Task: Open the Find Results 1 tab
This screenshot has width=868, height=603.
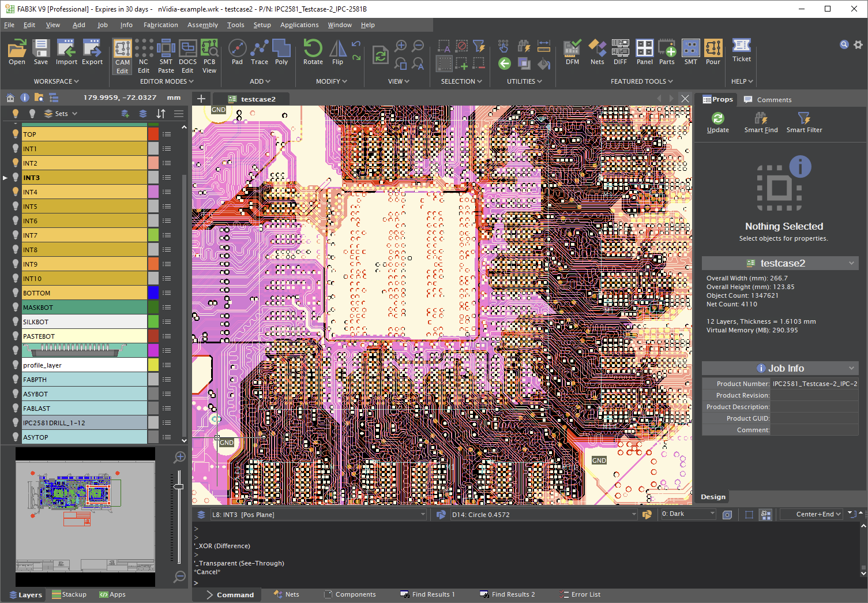Action: coord(428,594)
